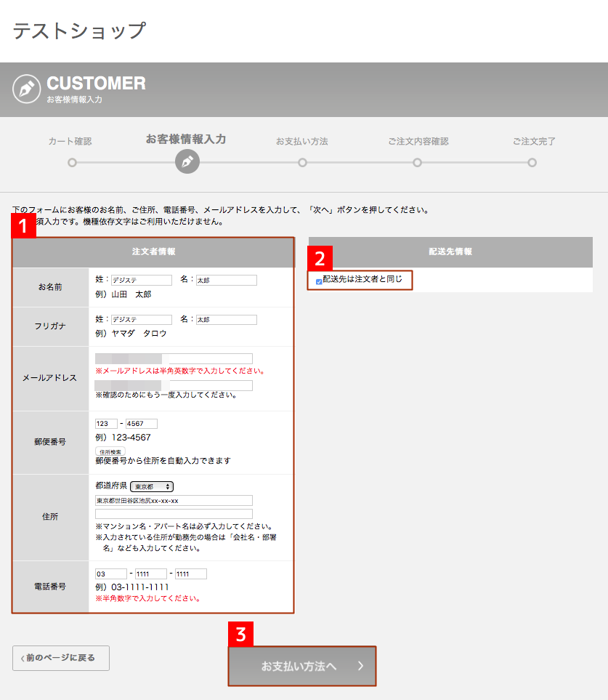
Task: Click the ご注文完了 step label
Action: click(534, 142)
